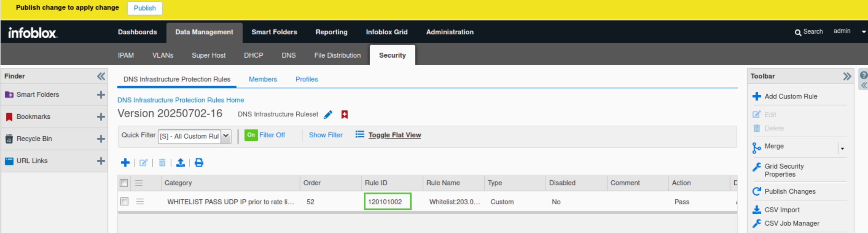
Task: Click the CSV Import download icon
Action: (x=757, y=210)
